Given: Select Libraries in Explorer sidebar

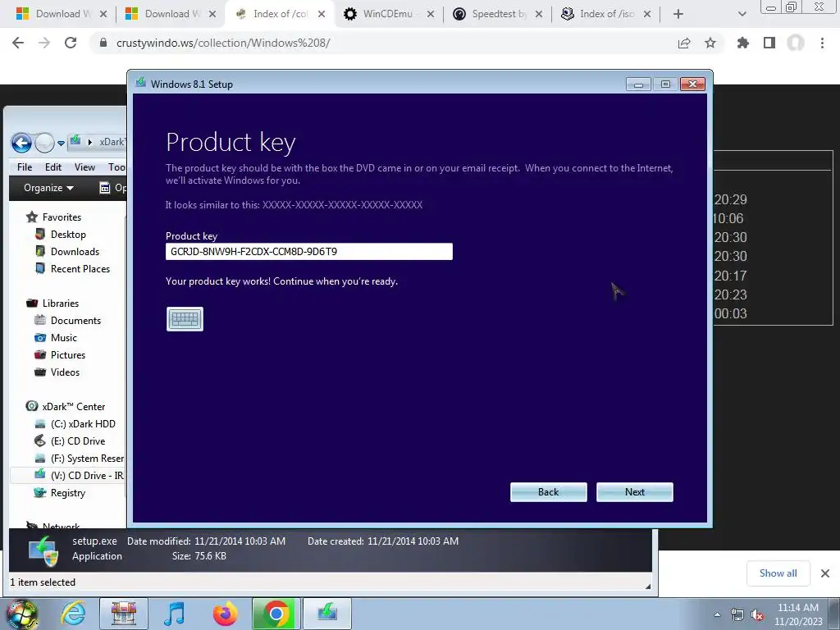Looking at the screenshot, I should [52, 304].
